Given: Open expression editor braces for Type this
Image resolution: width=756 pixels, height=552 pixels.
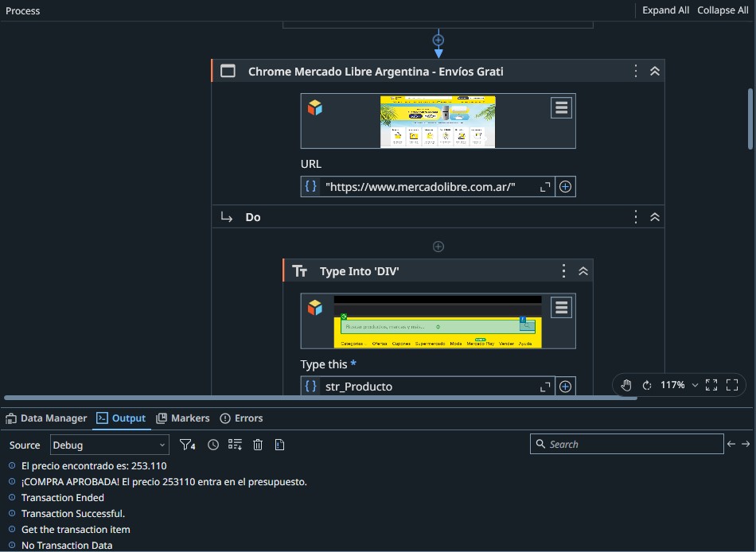Looking at the screenshot, I should click(x=311, y=386).
